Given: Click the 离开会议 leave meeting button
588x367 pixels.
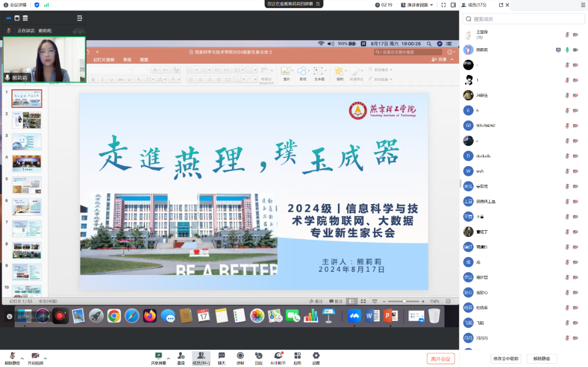Looking at the screenshot, I should coord(440,359).
